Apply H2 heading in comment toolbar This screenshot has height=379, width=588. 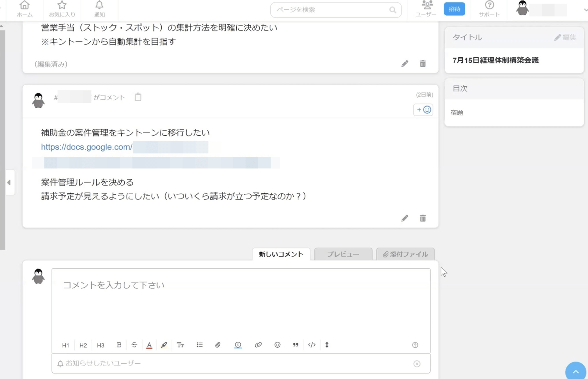tap(83, 345)
